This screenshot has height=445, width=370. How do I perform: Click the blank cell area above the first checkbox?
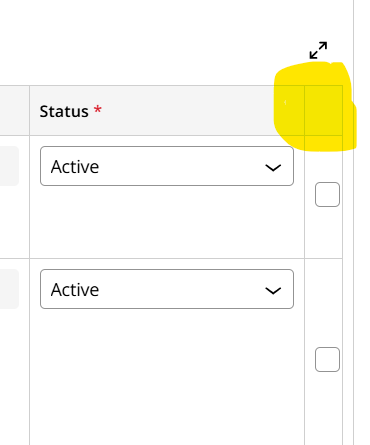click(x=323, y=159)
